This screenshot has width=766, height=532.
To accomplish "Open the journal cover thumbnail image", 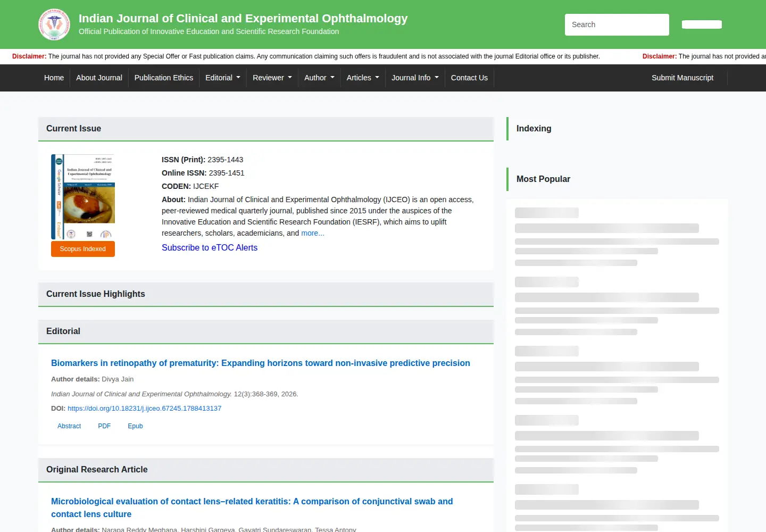I will [83, 197].
